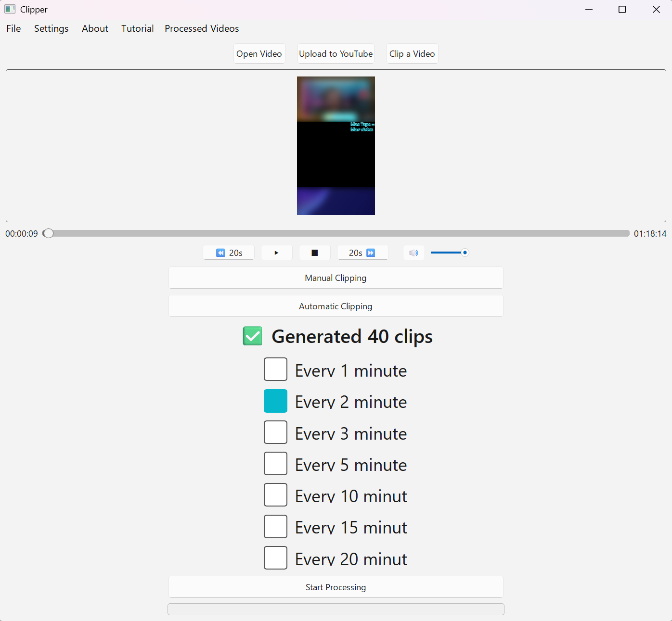Click the fast-forward arrows on the 20s button
Viewport: 672px width, 621px height.
(x=371, y=252)
